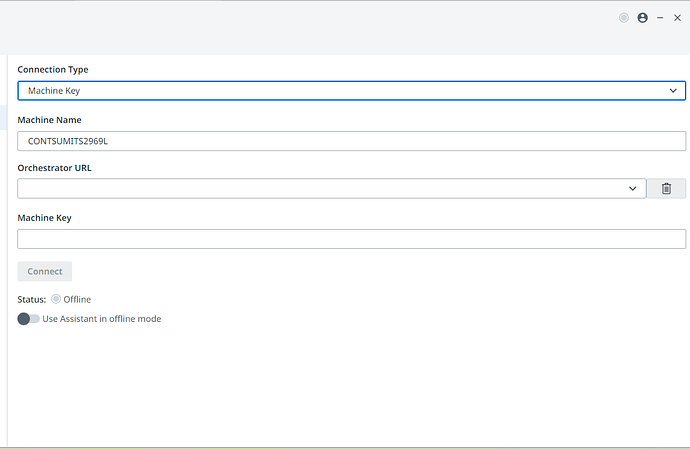Screen dimensions: 690x449
Task: Enable Use Assistant in offline mode switch
Action: (x=28, y=319)
